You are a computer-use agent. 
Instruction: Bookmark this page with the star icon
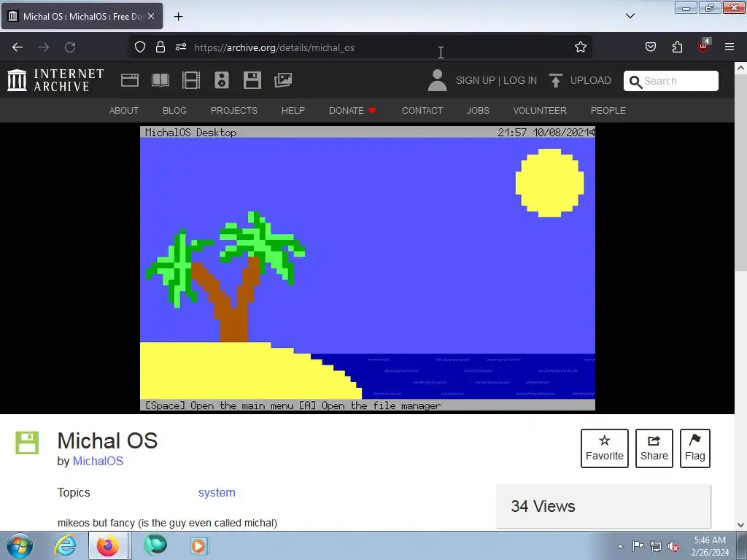[x=580, y=47]
